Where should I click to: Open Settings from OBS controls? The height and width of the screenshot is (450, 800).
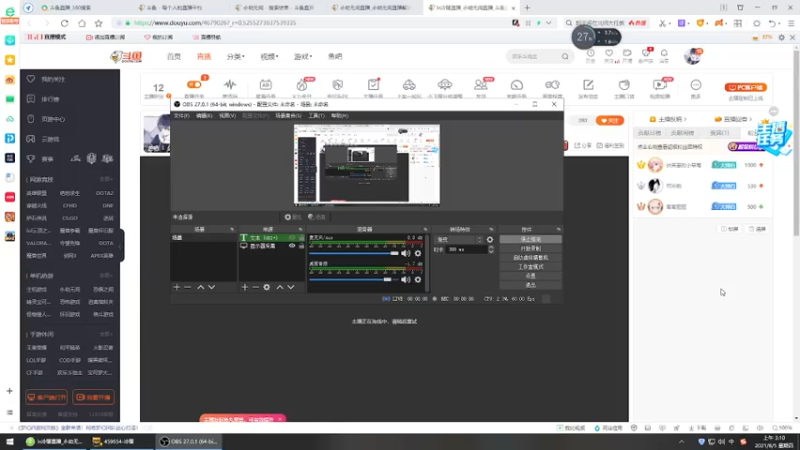pos(531,276)
